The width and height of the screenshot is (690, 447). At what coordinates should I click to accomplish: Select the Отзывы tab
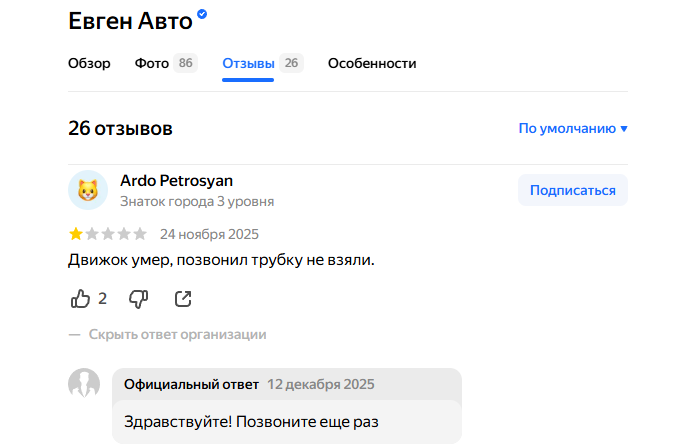click(248, 63)
